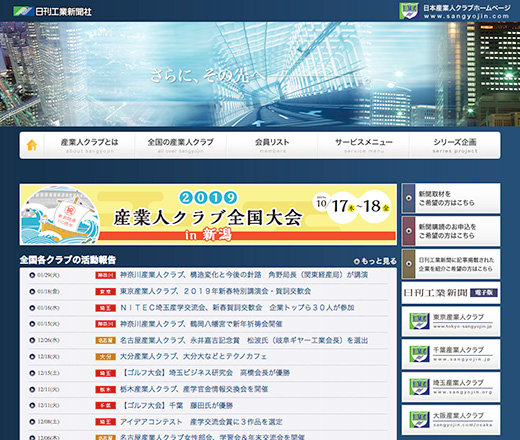This screenshot has width=520, height=440.
Task: Click circle icon on 新聞取材 button
Action: tap(409, 198)
